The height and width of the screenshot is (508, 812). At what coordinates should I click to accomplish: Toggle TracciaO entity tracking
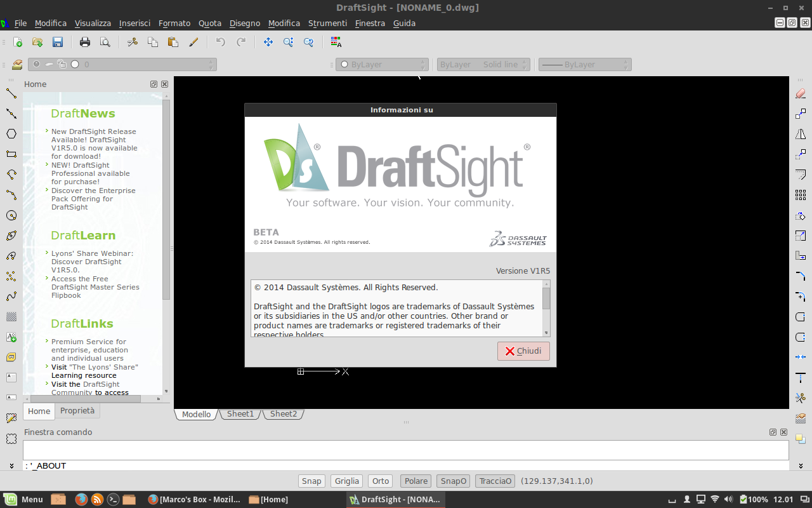coord(495,481)
